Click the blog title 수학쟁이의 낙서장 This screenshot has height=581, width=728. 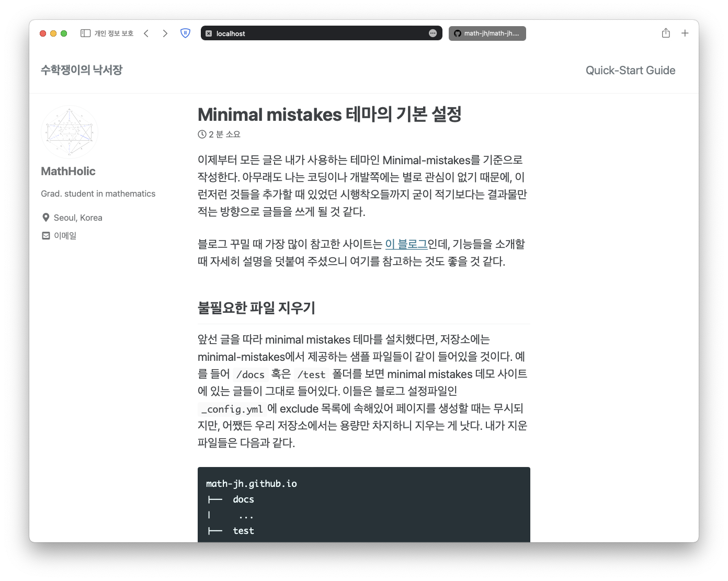[x=82, y=70]
